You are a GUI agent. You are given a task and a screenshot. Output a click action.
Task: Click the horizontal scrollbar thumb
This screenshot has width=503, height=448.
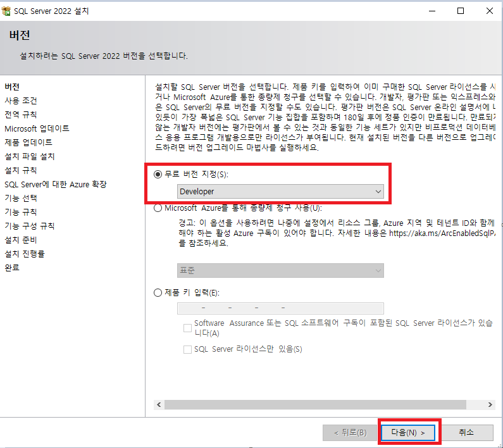pyautogui.click(x=315, y=405)
